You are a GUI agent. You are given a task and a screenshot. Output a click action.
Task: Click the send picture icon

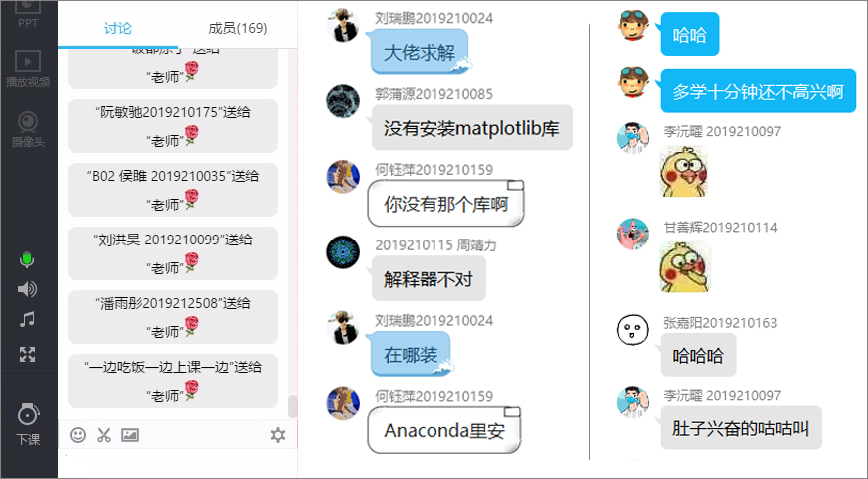coord(130,435)
